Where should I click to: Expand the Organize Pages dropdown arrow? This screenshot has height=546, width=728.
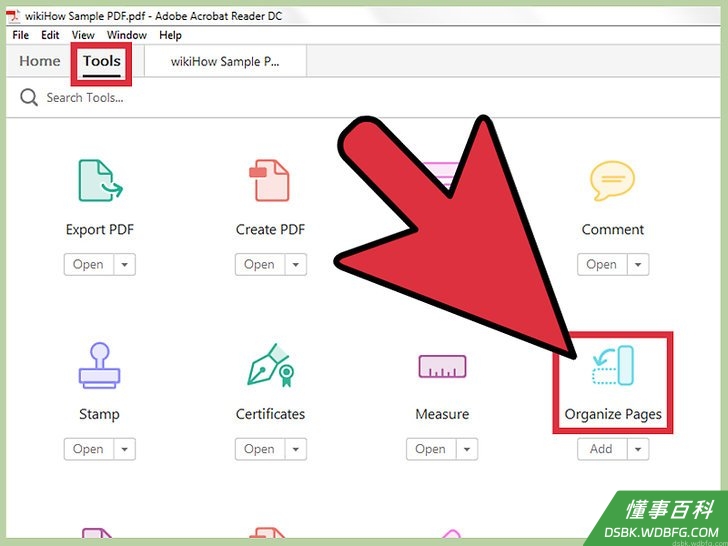pos(638,449)
